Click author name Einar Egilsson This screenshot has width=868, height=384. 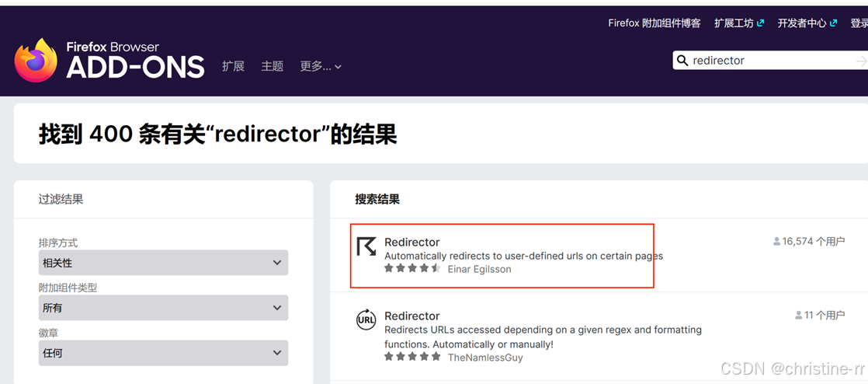coord(479,269)
